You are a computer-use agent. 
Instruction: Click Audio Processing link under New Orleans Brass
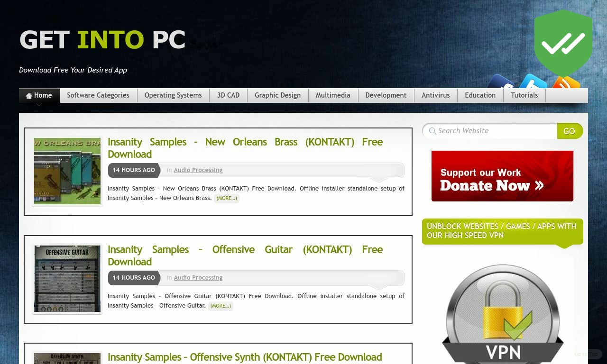tap(198, 170)
